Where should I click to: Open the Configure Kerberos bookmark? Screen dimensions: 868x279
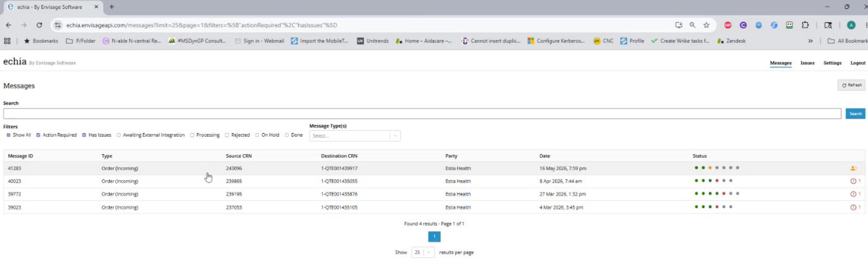pos(556,41)
